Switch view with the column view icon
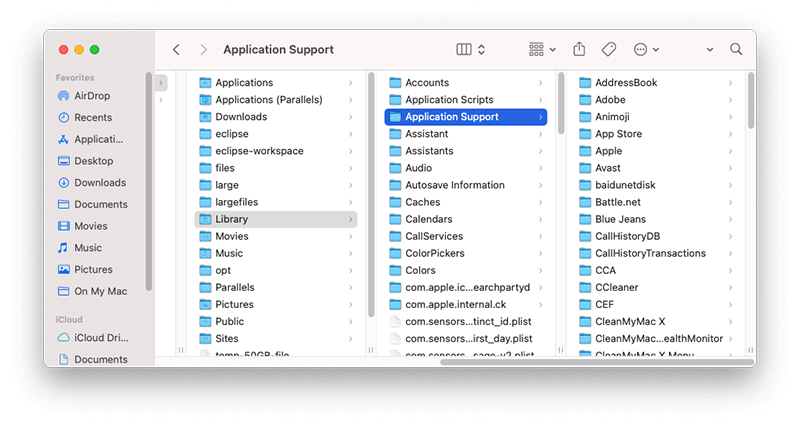 [x=463, y=49]
